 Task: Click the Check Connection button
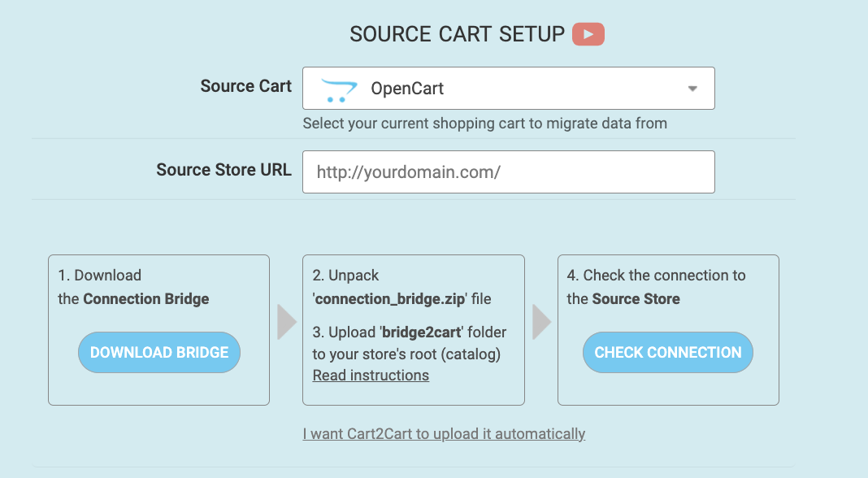[667, 352]
